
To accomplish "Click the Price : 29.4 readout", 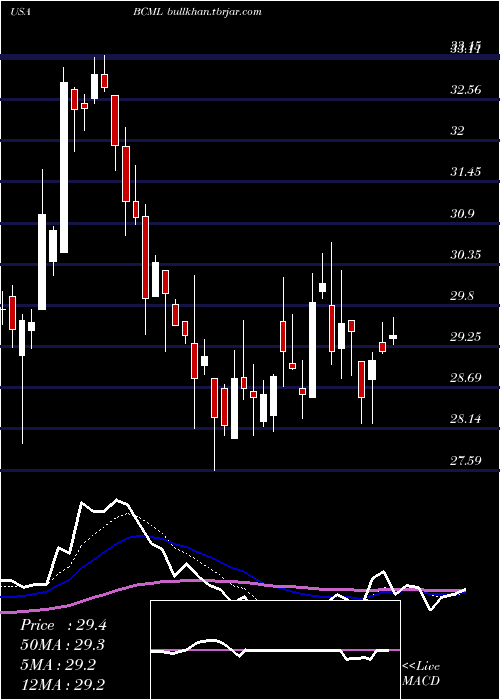I will 63,625.
